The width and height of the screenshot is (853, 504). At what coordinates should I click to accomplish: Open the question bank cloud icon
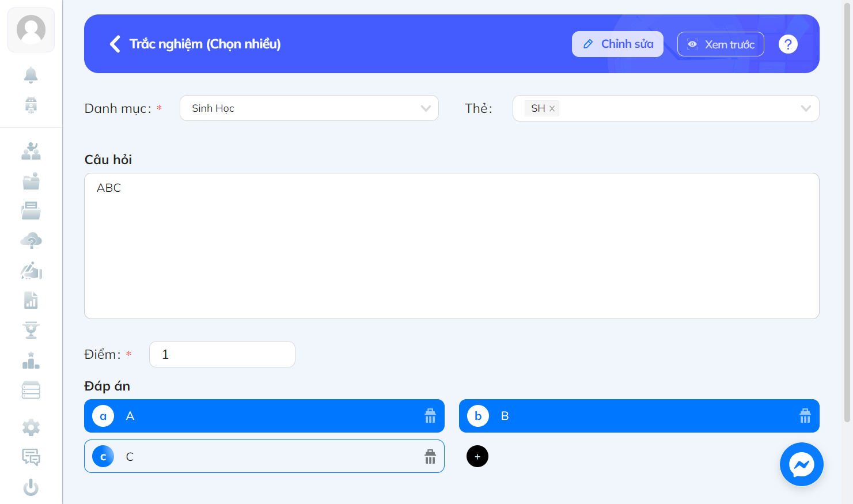(31, 241)
